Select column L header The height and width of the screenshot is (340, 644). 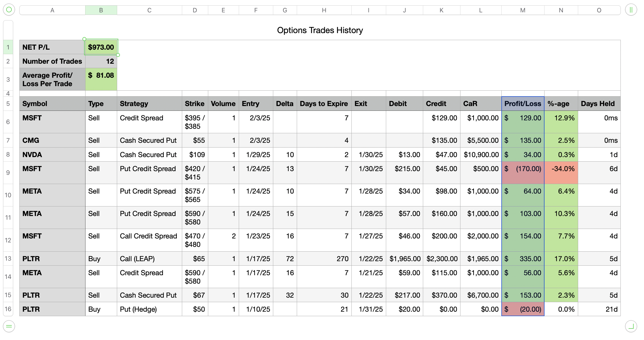point(481,10)
